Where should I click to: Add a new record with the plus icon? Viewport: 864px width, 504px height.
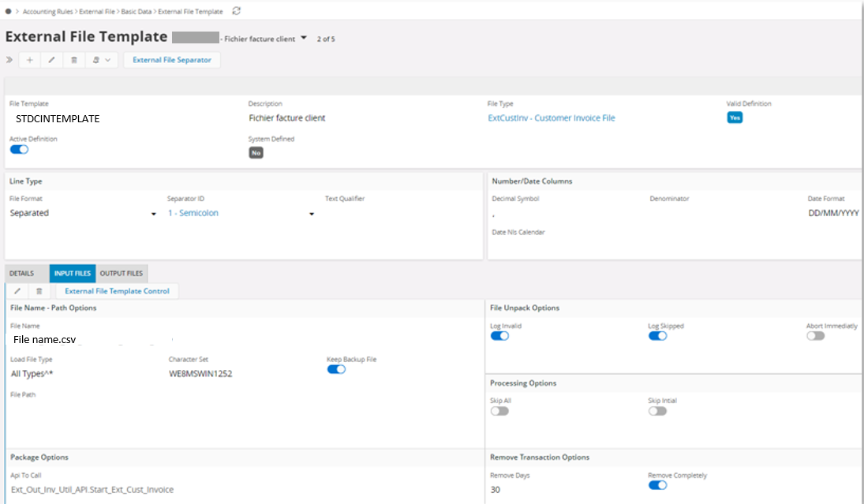(x=30, y=59)
